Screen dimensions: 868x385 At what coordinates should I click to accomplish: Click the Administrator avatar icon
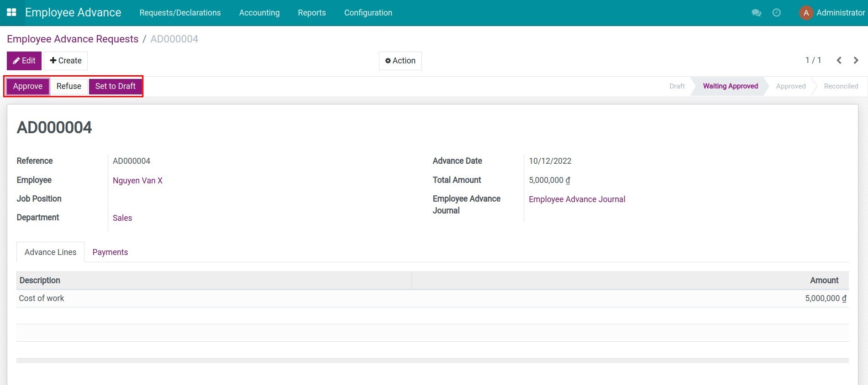(x=806, y=13)
